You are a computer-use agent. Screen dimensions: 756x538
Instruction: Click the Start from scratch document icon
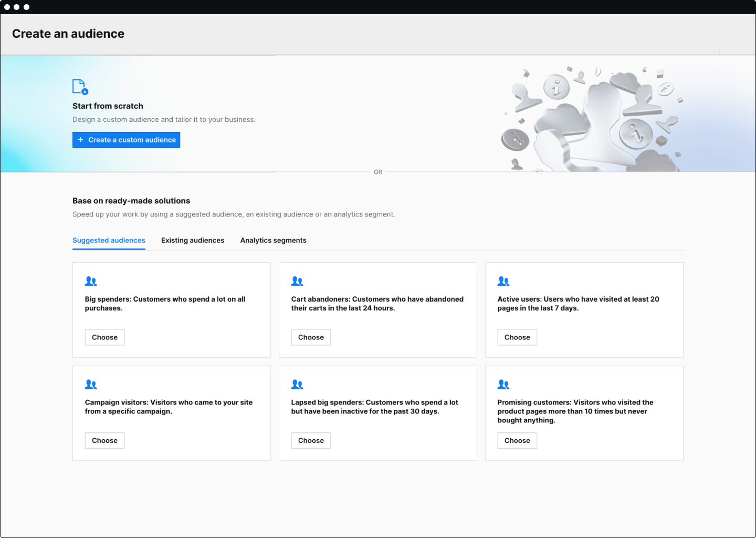pyautogui.click(x=80, y=87)
